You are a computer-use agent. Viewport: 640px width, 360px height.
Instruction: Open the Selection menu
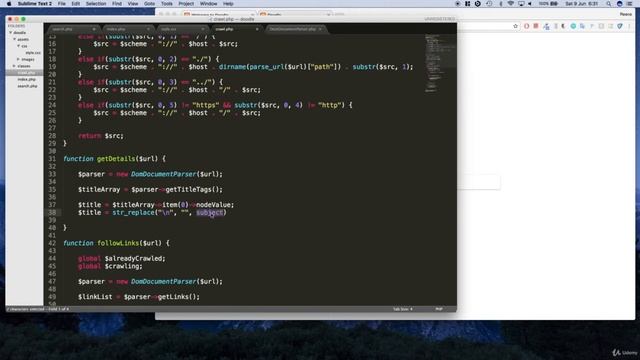coord(96,4)
